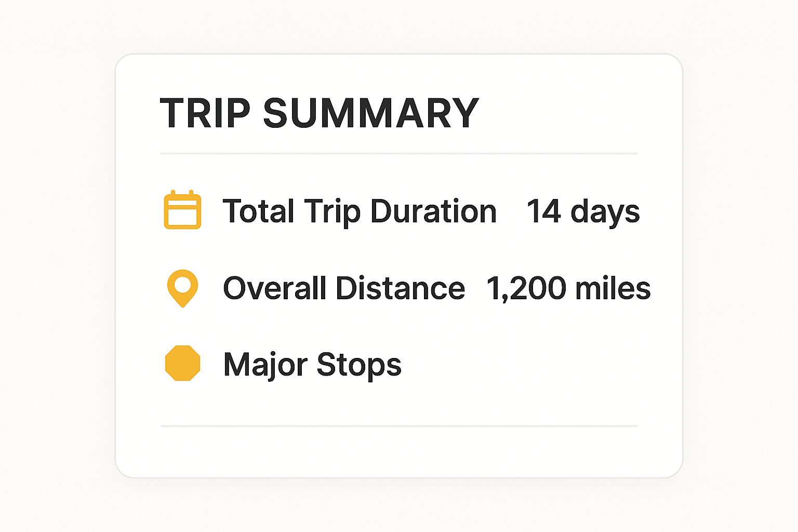Click the divider line under the title
Screen dimensions: 798x532
coord(399,154)
